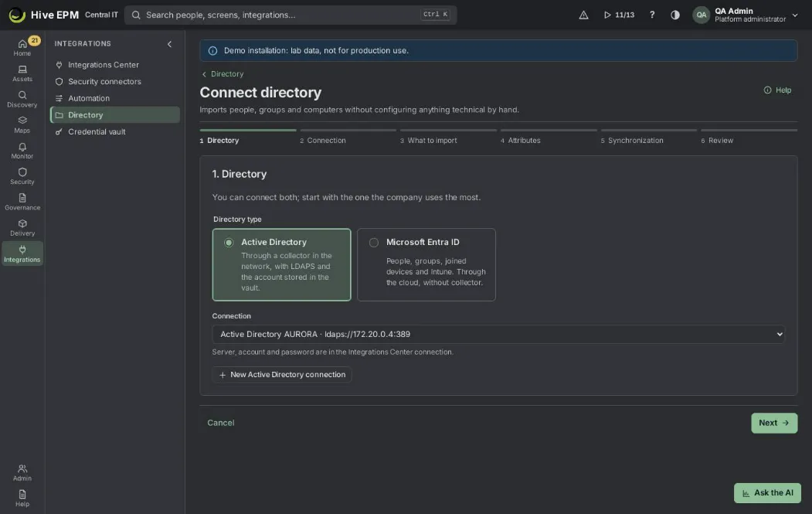Click the Hive EPM logo icon
812x514 pixels.
click(x=16, y=15)
